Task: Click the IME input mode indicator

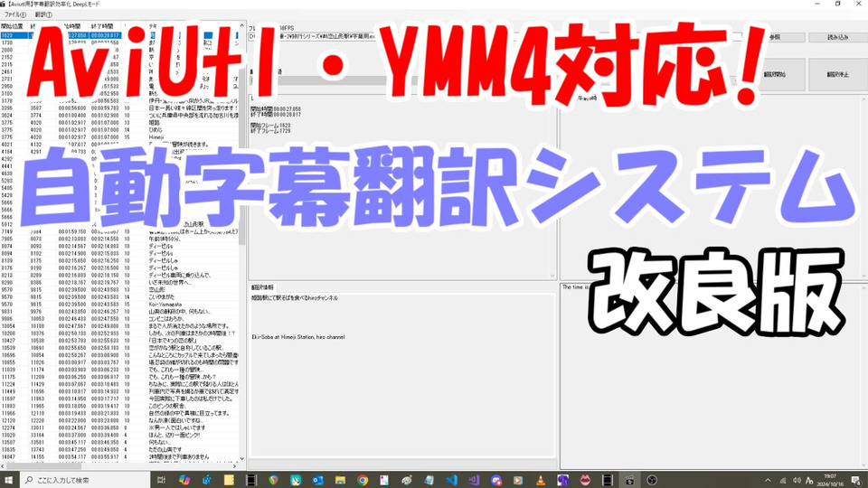Action: [809, 480]
